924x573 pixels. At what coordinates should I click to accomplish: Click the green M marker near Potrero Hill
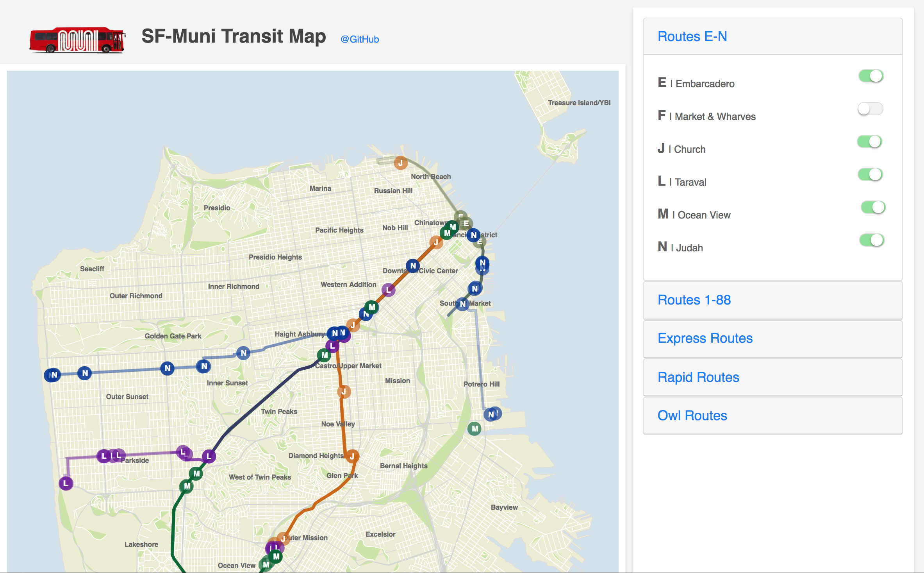click(x=474, y=428)
